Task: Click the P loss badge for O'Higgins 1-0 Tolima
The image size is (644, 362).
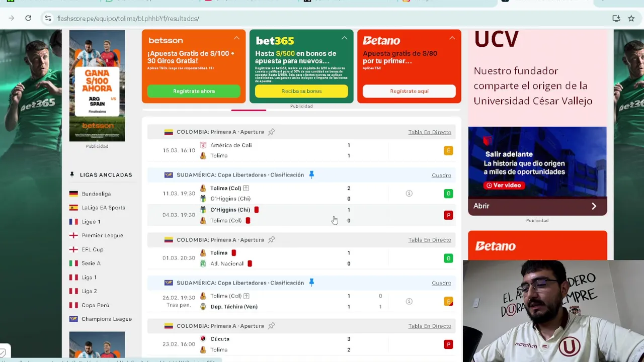Action: [448, 215]
